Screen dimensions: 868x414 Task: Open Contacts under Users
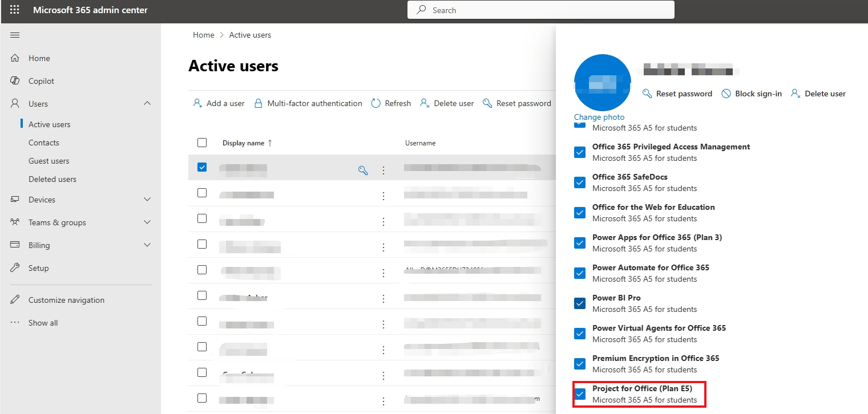click(x=44, y=143)
